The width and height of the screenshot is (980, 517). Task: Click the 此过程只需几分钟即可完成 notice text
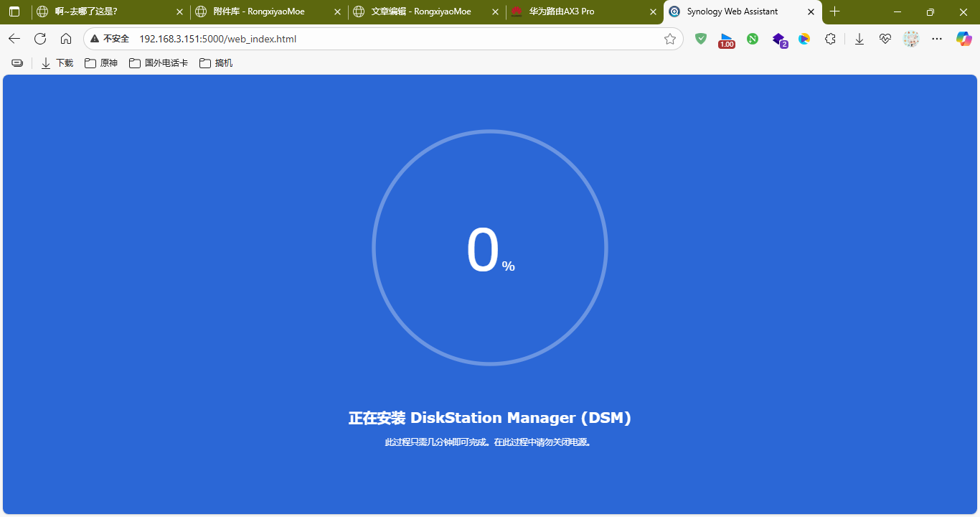490,442
